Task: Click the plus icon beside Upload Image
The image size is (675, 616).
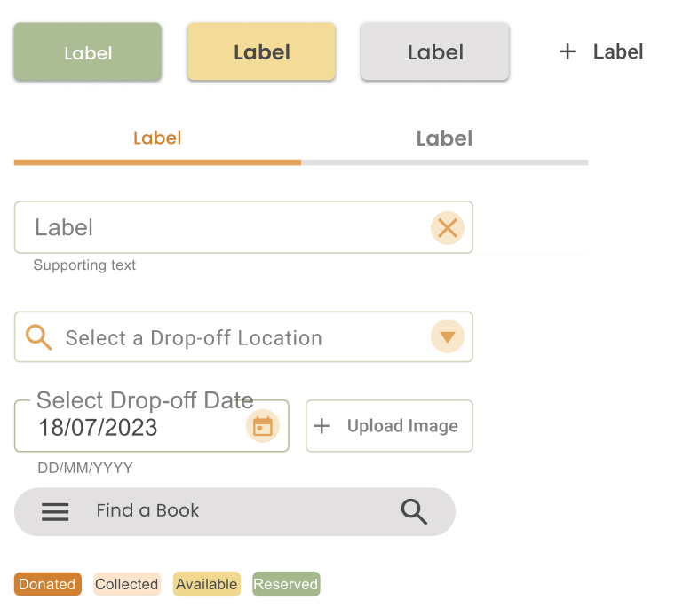Action: (322, 426)
